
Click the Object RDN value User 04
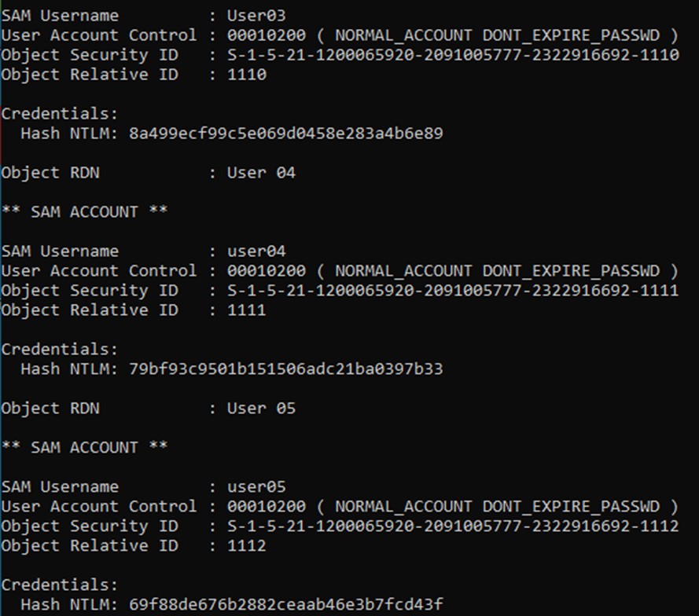coord(261,173)
